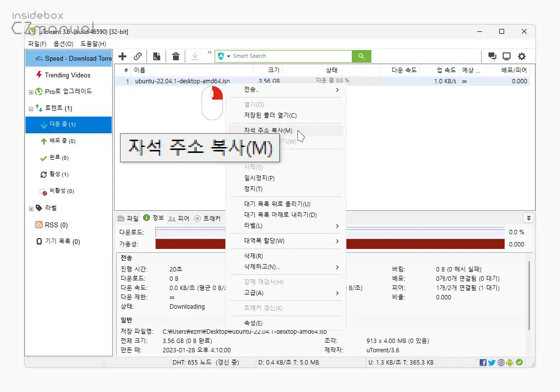The height and width of the screenshot is (392, 560).
Task: Select 배포 중 (0) category
Action: 63,141
